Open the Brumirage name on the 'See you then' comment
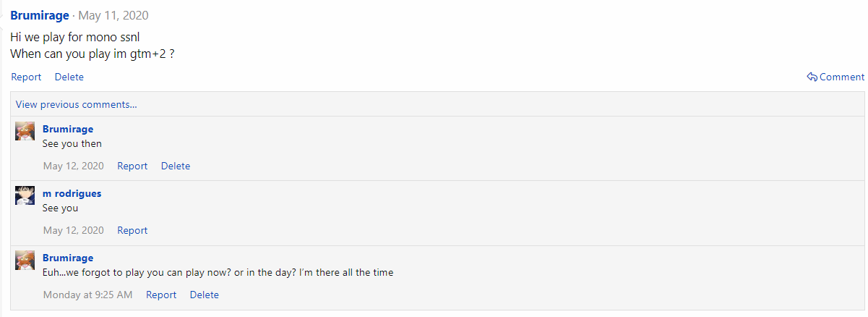The width and height of the screenshot is (868, 317). 68,129
